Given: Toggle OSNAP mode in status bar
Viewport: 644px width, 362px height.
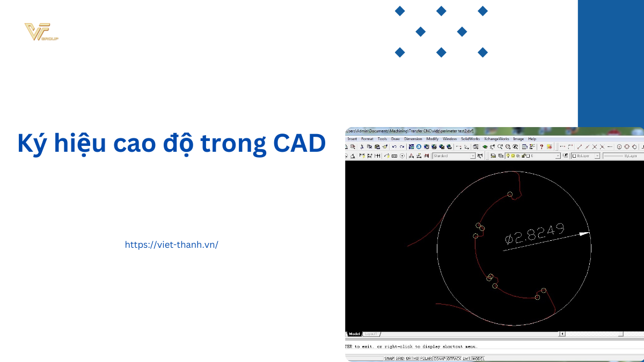Looking at the screenshot, I should tap(440, 358).
